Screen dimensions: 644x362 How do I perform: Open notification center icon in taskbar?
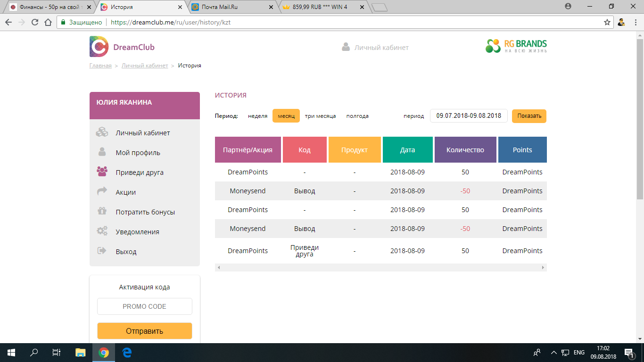[629, 353]
